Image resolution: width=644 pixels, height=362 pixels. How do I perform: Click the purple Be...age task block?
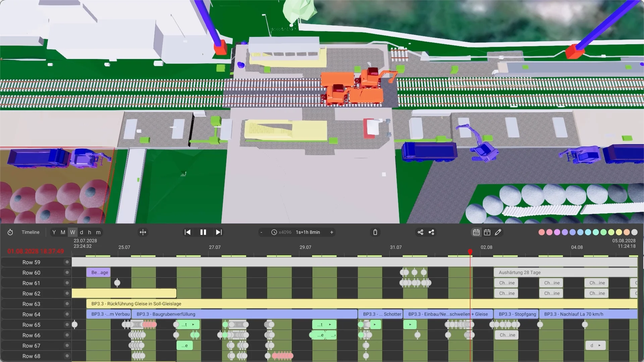click(x=98, y=273)
